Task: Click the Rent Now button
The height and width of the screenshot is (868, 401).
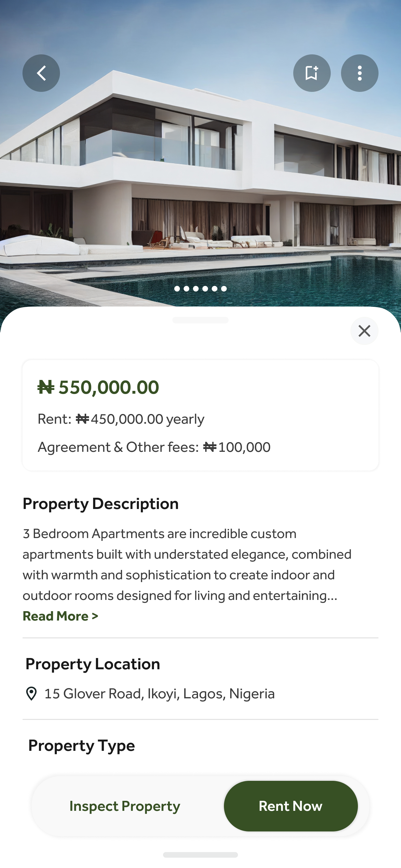Action: coord(290,806)
